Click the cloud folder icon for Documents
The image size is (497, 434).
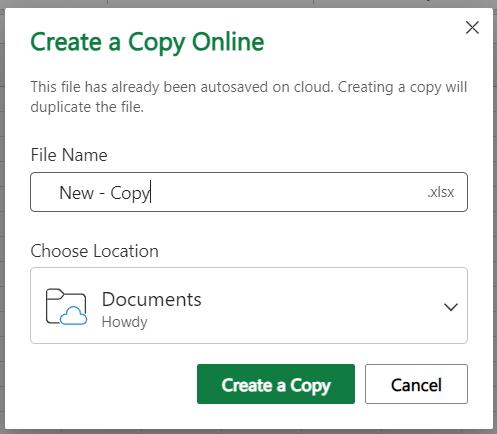tap(66, 306)
